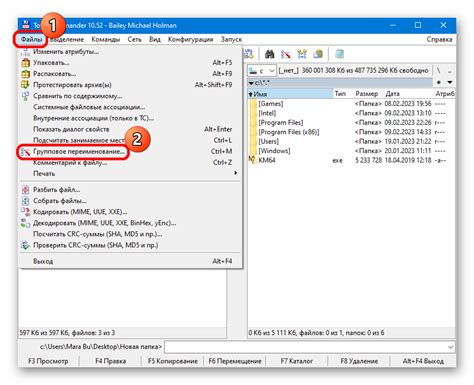Click the F4 Правка button

click(110, 361)
